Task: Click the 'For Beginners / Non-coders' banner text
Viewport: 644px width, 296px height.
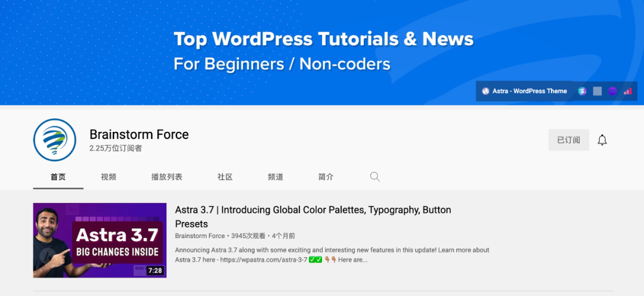Action: 281,64
